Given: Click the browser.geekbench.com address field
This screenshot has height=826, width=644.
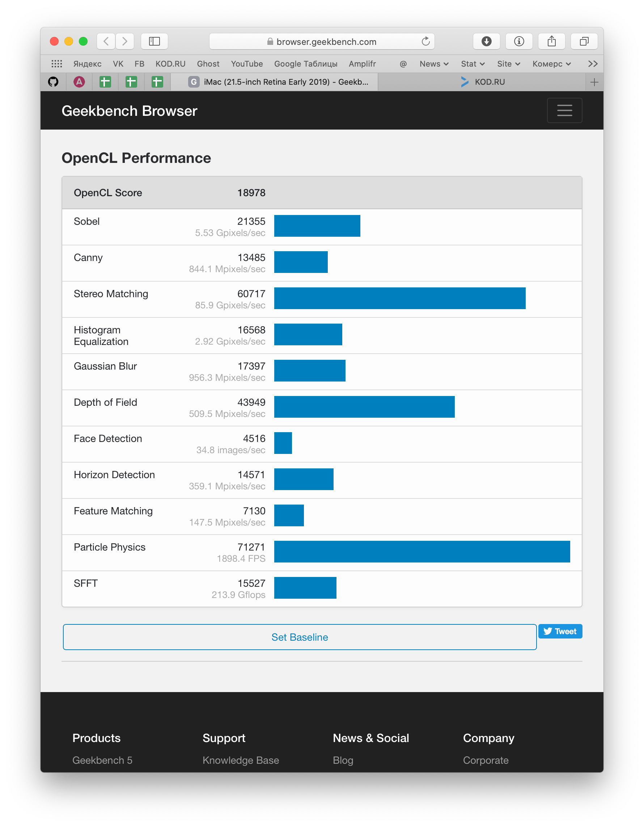Looking at the screenshot, I should click(x=321, y=42).
